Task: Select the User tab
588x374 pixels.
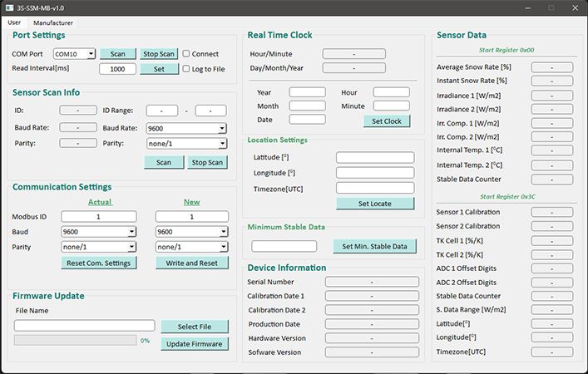Action: (14, 22)
